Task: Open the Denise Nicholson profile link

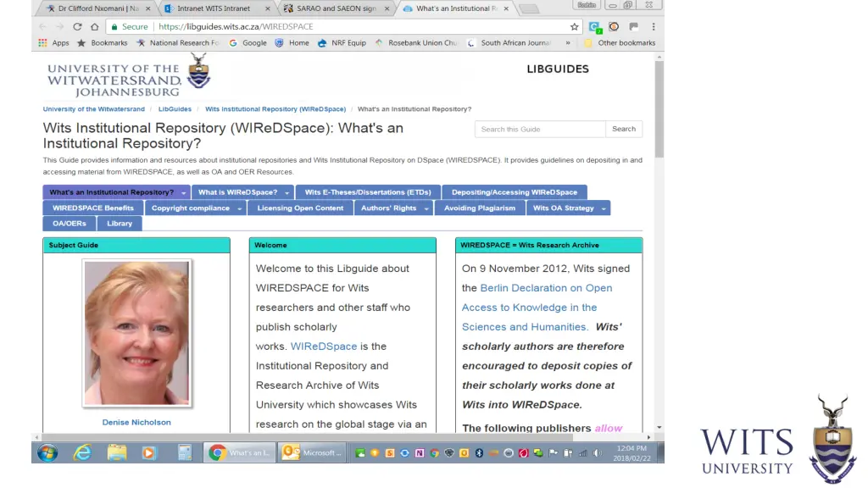Action: click(x=136, y=422)
